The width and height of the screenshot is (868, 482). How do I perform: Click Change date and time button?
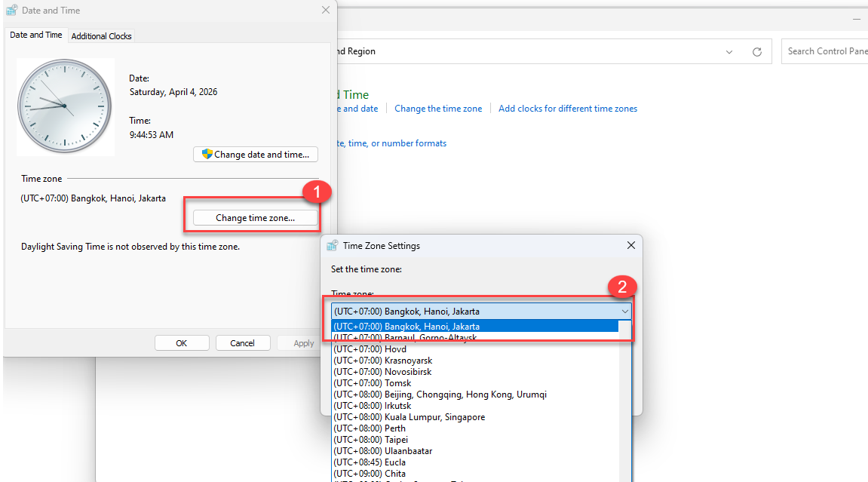pyautogui.click(x=256, y=155)
